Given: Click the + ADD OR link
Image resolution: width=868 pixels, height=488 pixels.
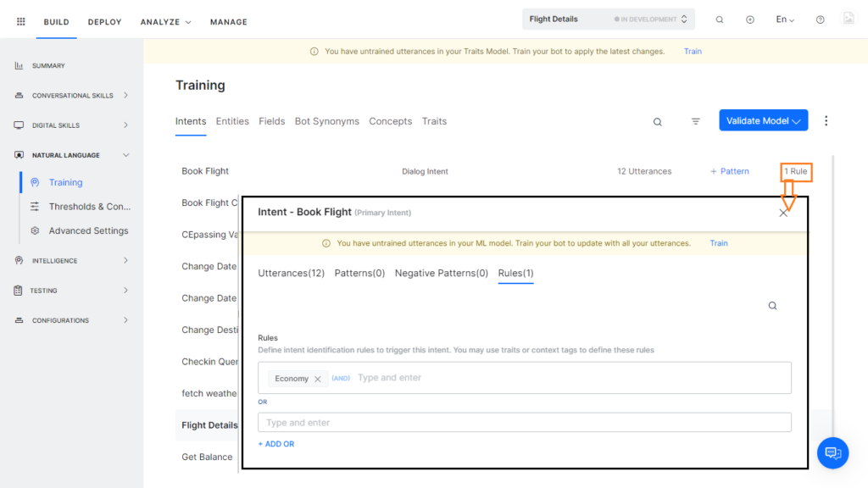Looking at the screenshot, I should pyautogui.click(x=276, y=443).
